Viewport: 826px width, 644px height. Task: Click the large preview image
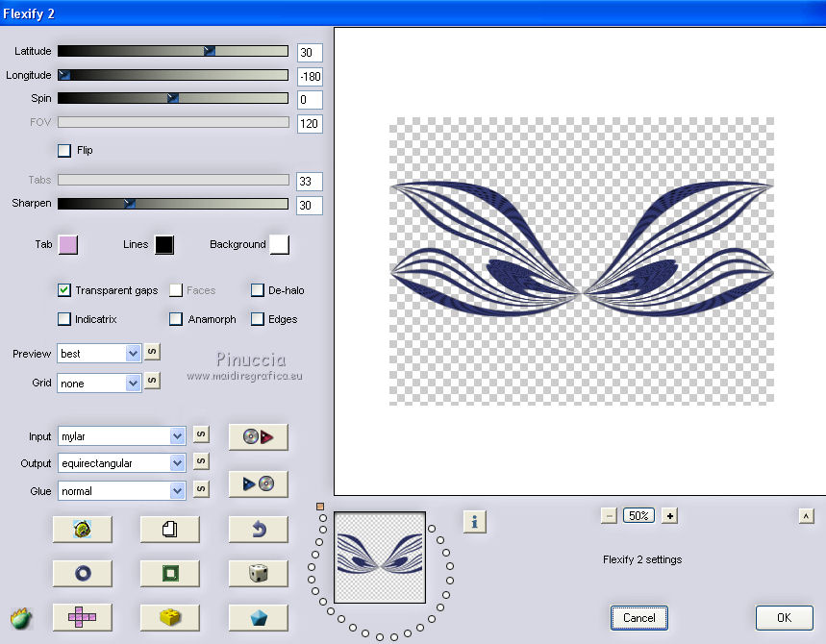pos(582,261)
